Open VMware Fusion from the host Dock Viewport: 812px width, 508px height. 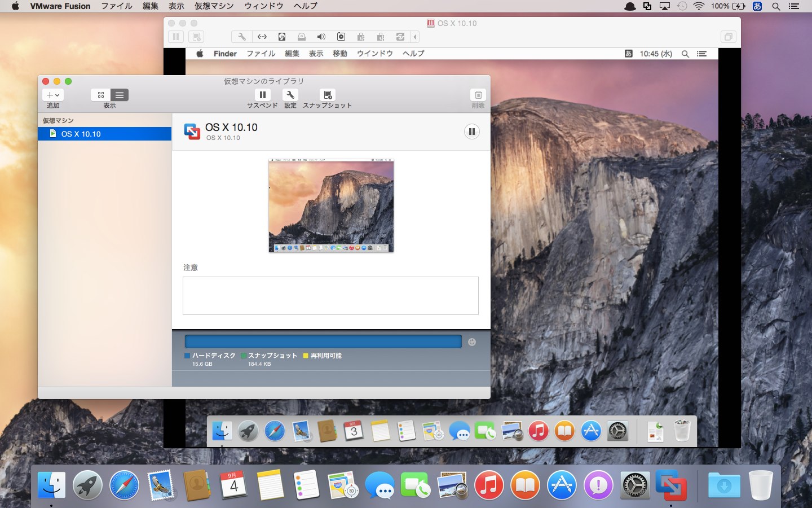(x=671, y=485)
